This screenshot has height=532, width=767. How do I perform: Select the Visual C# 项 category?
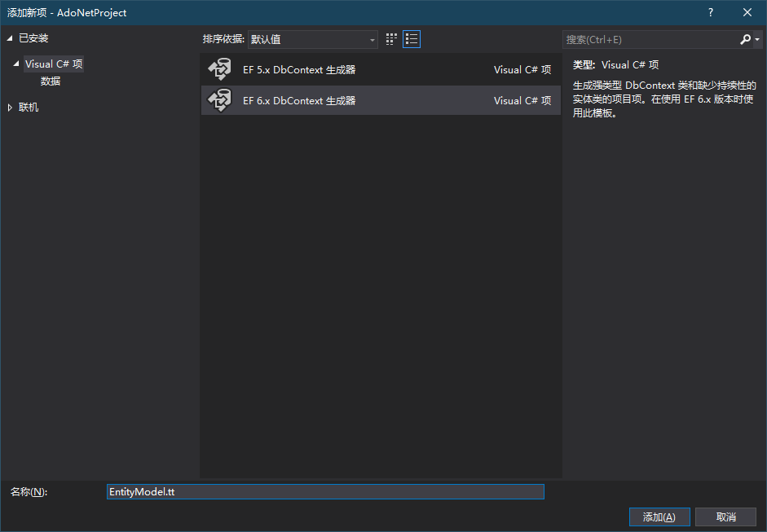click(x=54, y=64)
